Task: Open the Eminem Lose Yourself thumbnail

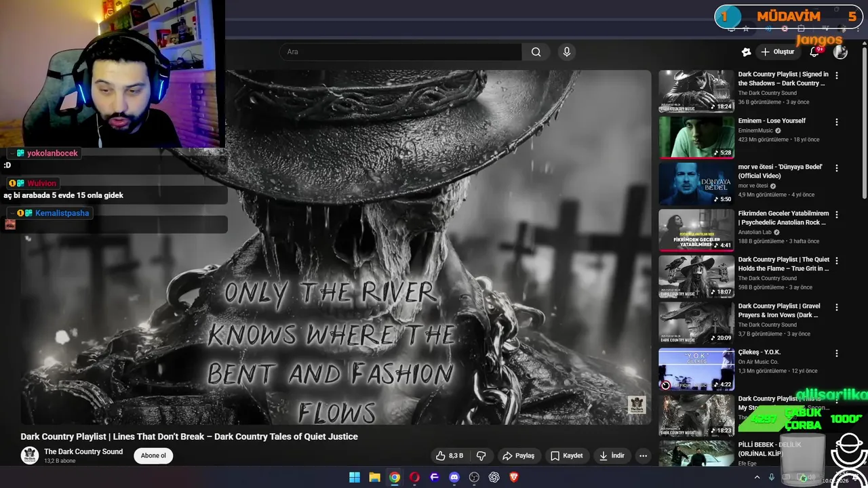Action: (696, 137)
